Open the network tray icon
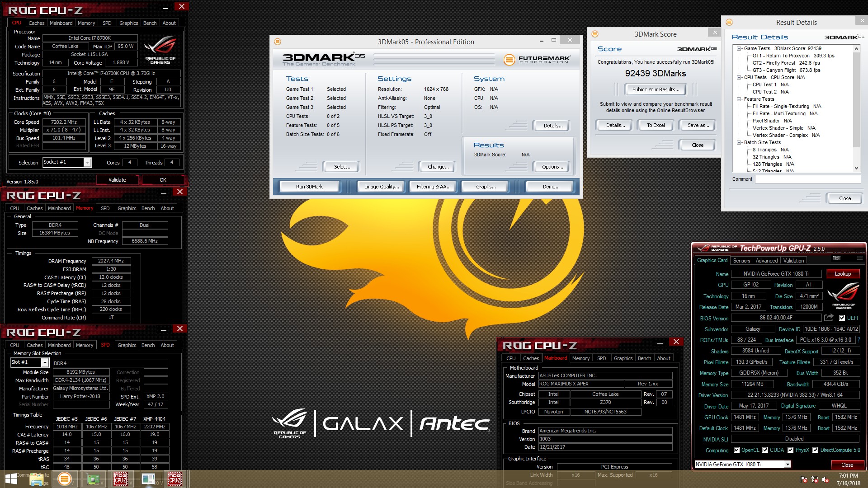868x488 pixels. (815, 479)
